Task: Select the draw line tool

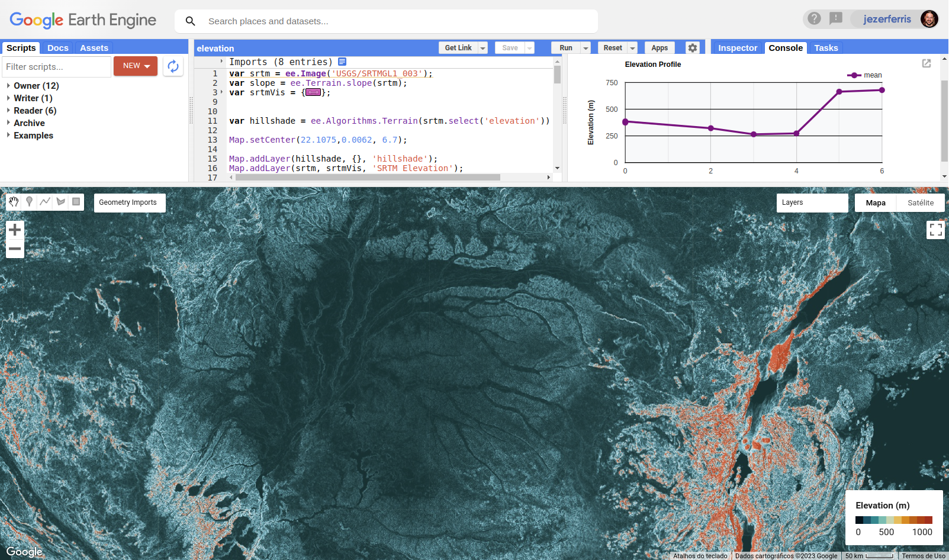Action: click(x=45, y=202)
